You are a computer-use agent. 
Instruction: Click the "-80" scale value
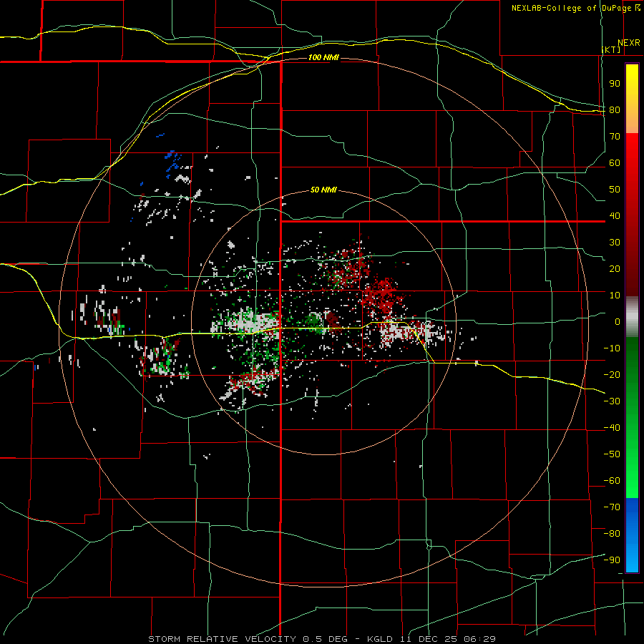point(612,534)
